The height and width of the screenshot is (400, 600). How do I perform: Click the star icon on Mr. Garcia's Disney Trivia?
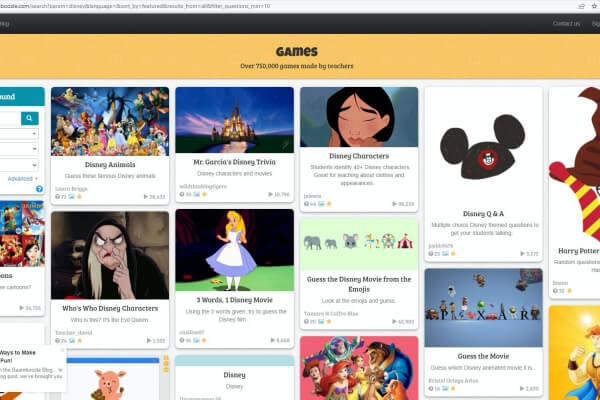[204, 194]
